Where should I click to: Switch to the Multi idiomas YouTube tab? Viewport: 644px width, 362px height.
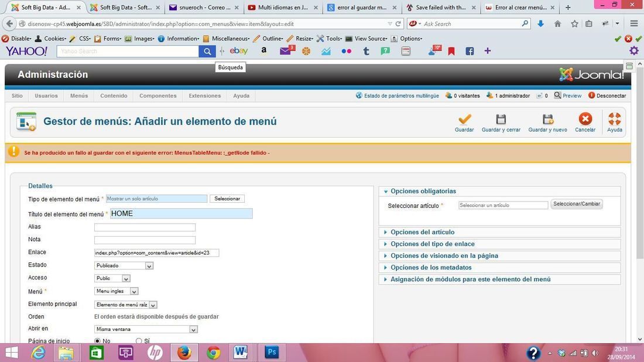(x=283, y=8)
